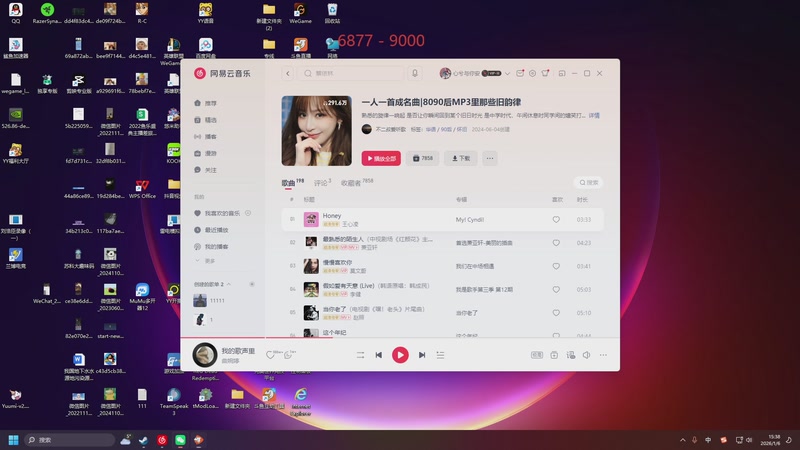Toggle the play mode loop icon
This screenshot has width=800, height=450.
click(x=360, y=355)
